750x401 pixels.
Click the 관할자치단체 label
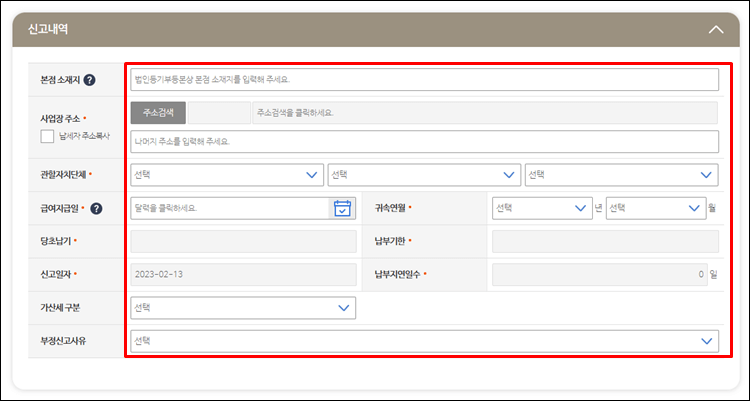point(63,175)
